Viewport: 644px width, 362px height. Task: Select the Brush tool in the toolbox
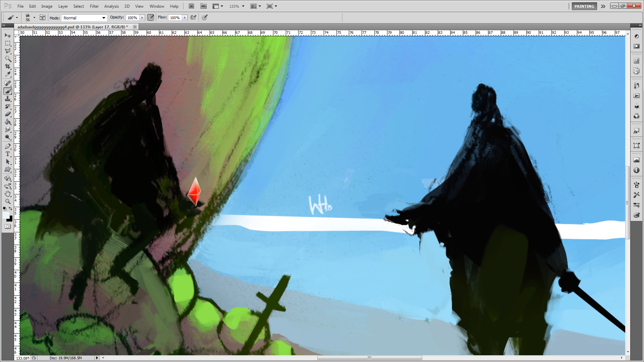pyautogui.click(x=8, y=91)
